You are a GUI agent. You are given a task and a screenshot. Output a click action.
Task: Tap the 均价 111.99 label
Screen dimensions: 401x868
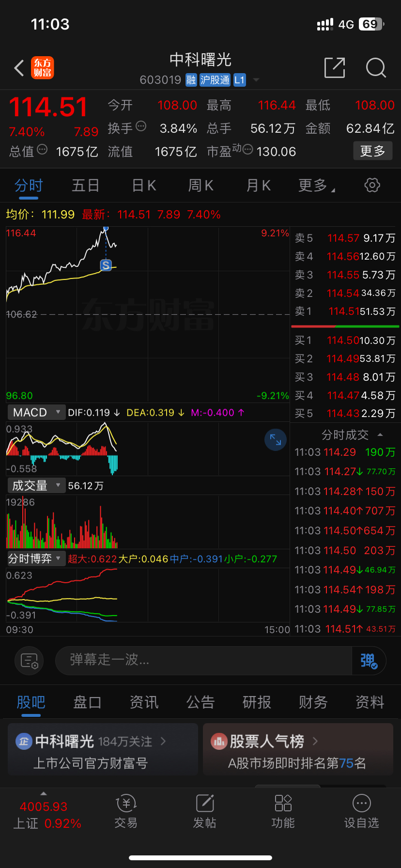click(x=40, y=215)
